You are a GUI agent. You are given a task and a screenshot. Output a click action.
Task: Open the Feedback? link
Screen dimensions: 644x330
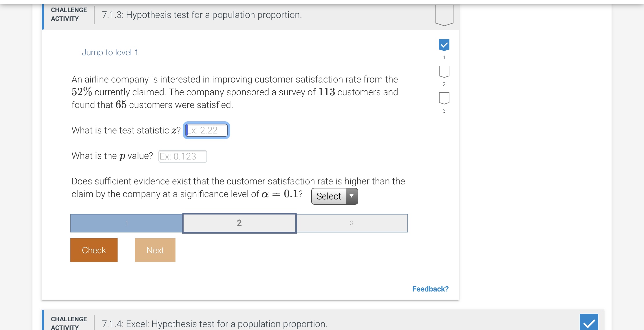coord(430,289)
